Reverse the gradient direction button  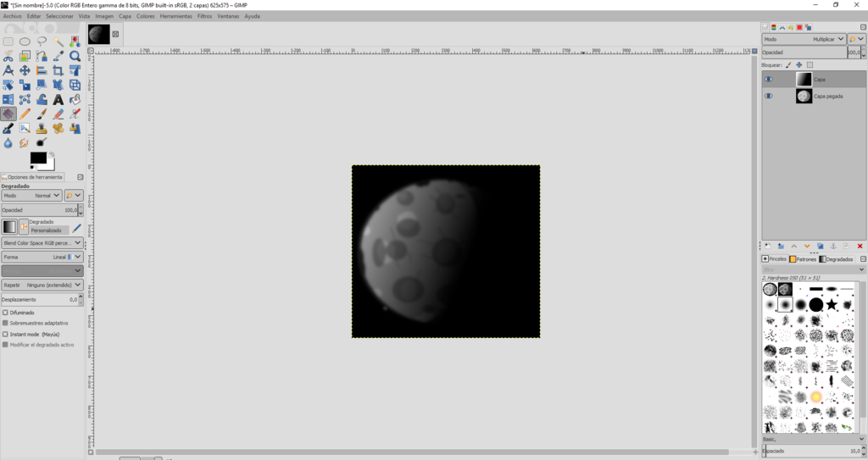click(x=24, y=226)
